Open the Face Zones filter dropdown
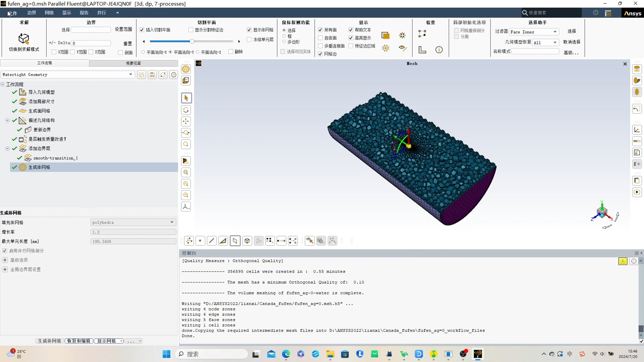Image resolution: width=644 pixels, height=362 pixels. 534,32
